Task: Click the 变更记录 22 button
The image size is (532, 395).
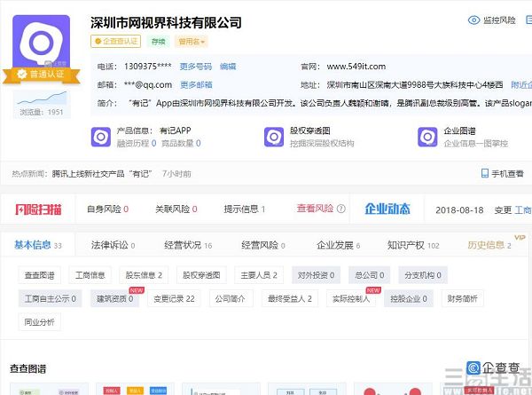Action: pos(174,299)
